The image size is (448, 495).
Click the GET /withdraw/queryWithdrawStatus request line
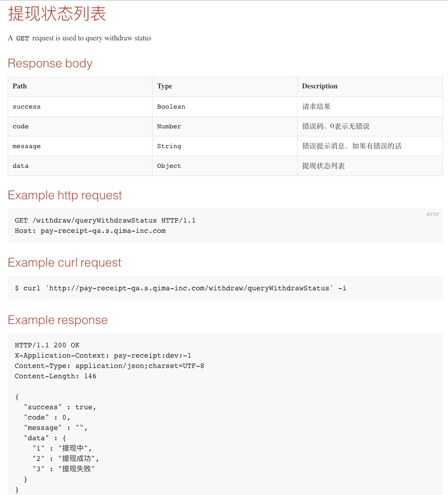pos(105,220)
